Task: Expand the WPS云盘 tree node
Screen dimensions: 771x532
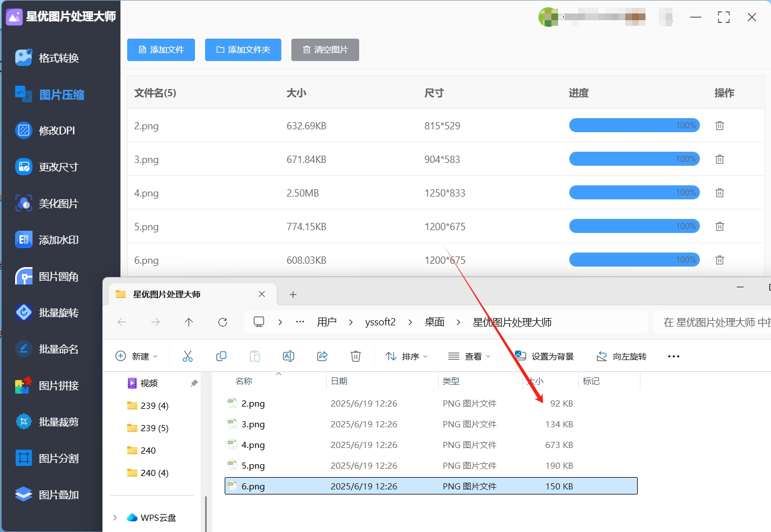Action: tap(115, 517)
